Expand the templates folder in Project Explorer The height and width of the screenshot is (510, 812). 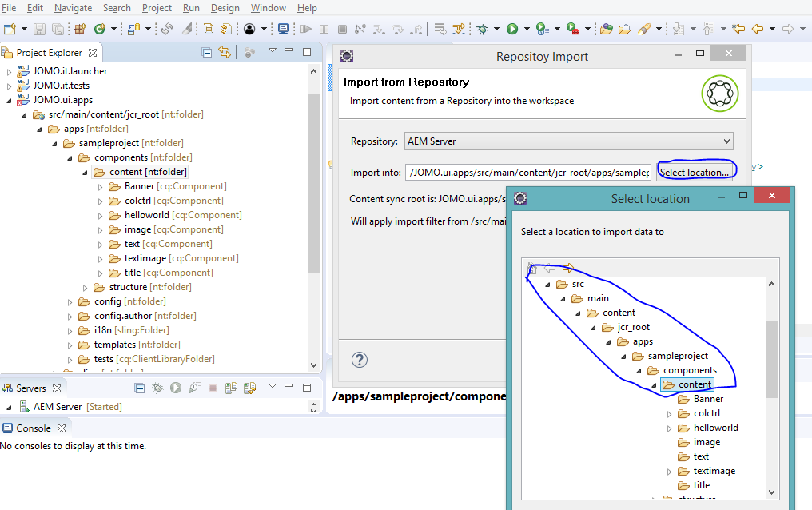pyautogui.click(x=68, y=344)
